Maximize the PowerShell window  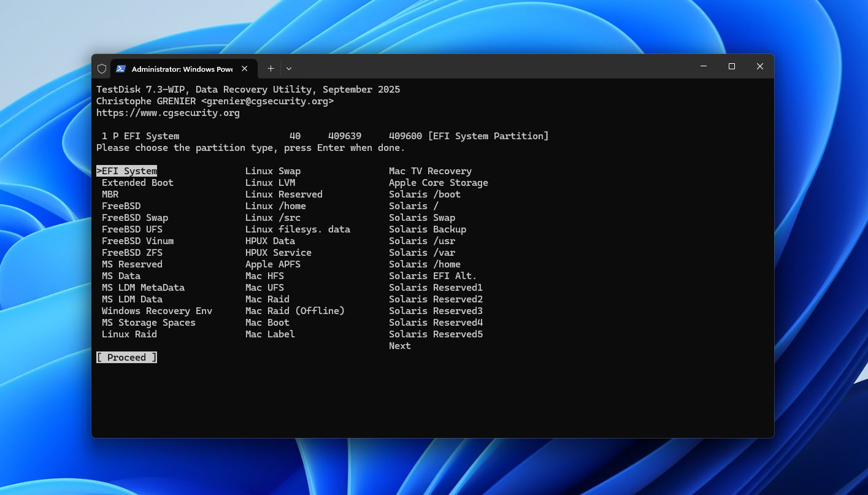pyautogui.click(x=731, y=66)
